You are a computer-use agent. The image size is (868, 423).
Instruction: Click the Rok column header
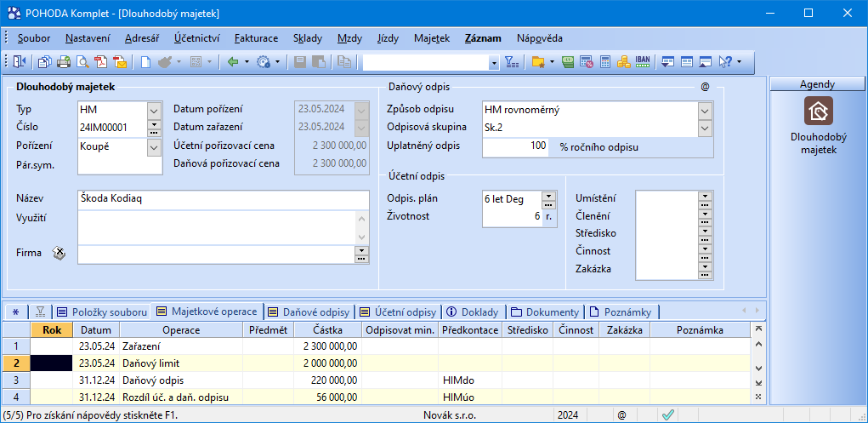coord(52,330)
